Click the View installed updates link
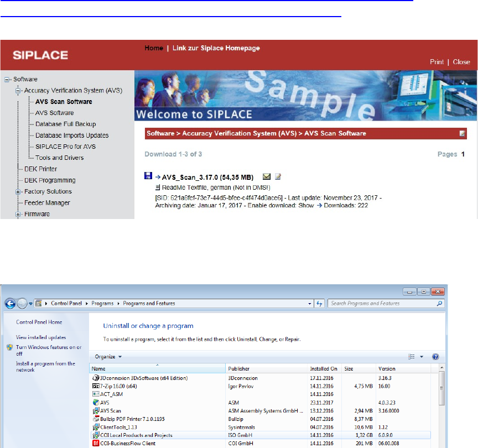The image size is (478, 448). click(41, 337)
